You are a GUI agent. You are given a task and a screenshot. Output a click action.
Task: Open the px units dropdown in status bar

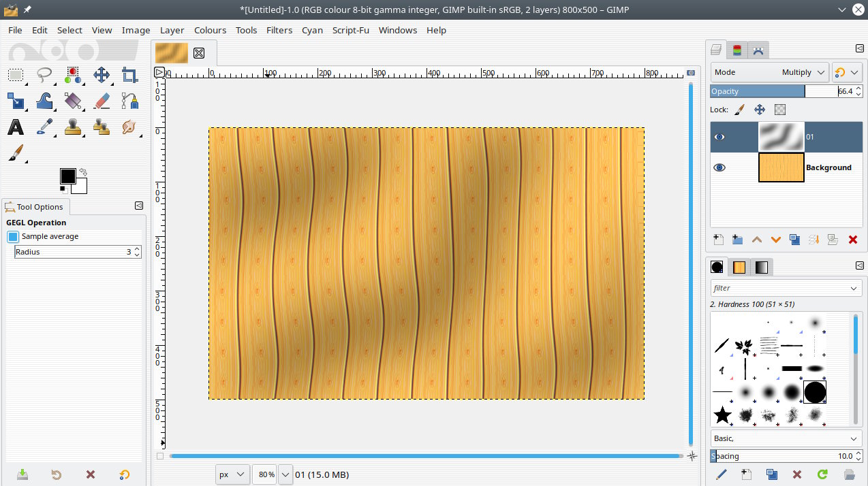(x=232, y=474)
